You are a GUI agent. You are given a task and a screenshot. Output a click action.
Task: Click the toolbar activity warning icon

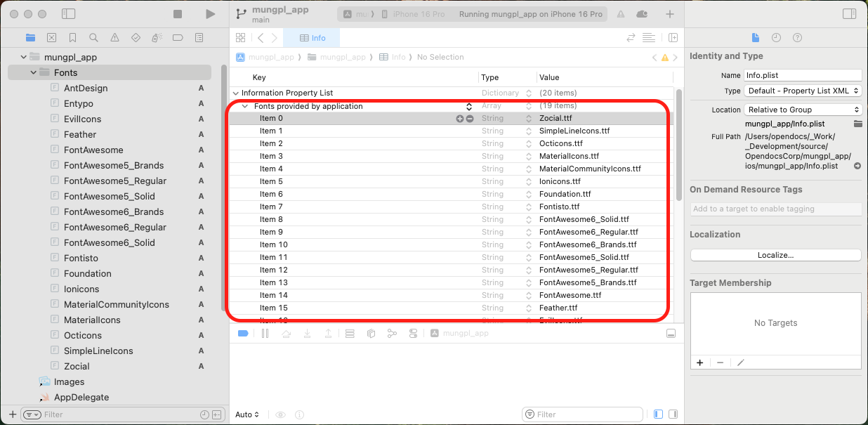click(621, 14)
